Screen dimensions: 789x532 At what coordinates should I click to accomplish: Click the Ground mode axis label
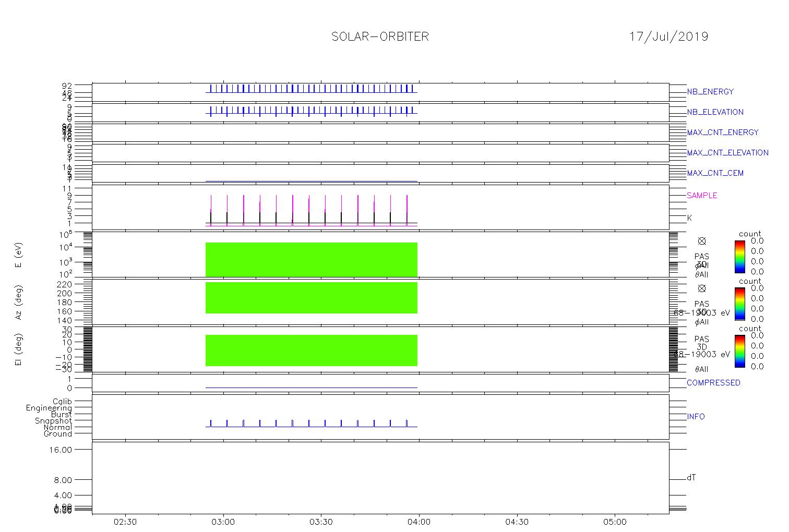[58, 434]
